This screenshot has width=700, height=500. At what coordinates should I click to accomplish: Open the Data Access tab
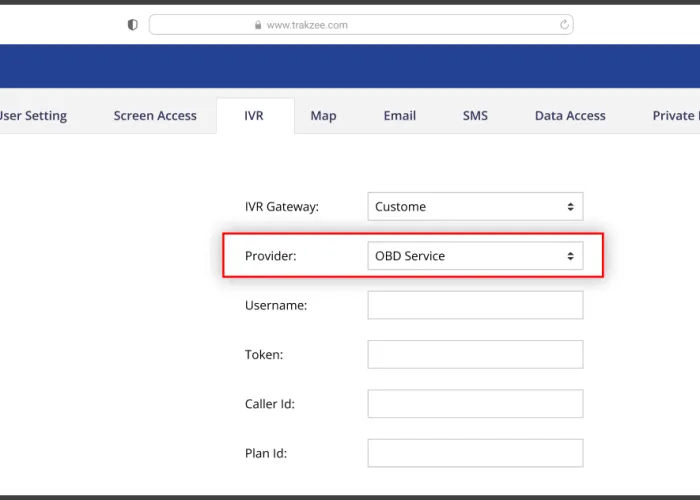pyautogui.click(x=570, y=116)
